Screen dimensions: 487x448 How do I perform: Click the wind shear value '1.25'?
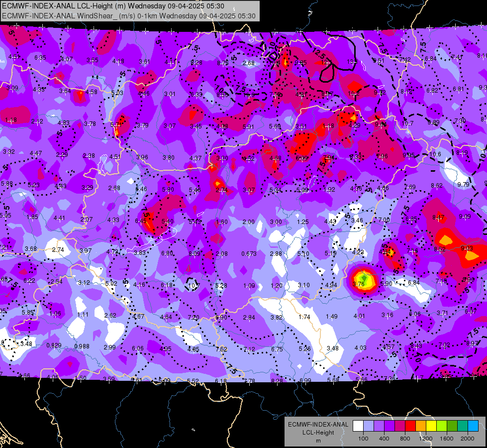coord(303,222)
